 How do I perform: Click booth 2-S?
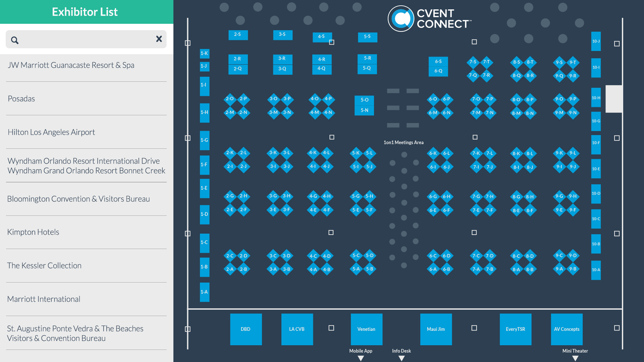(x=238, y=35)
